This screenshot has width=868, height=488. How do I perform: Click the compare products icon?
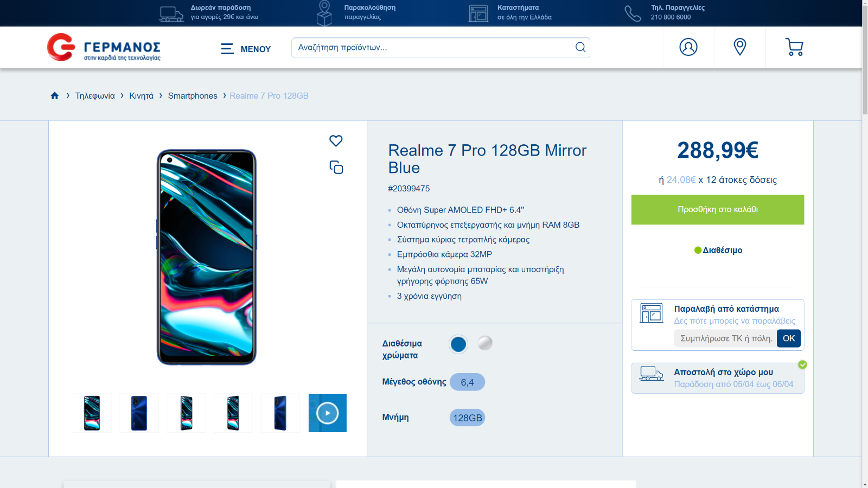(336, 167)
